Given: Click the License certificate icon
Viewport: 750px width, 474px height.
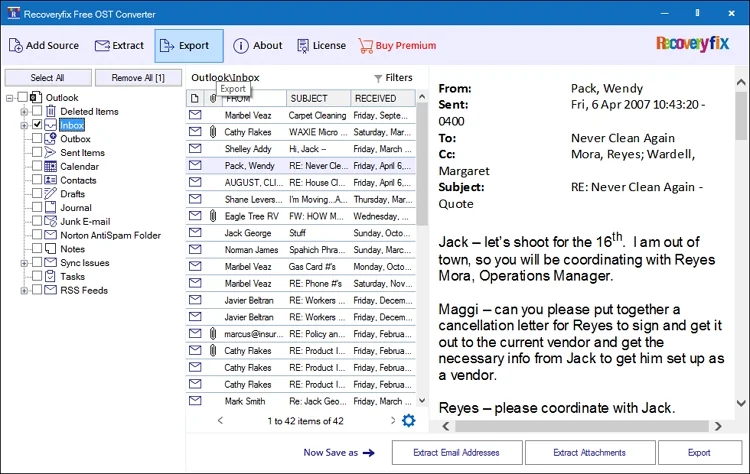Looking at the screenshot, I should click(303, 46).
